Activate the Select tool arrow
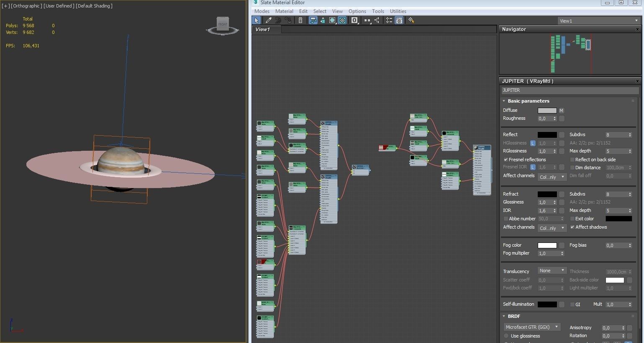The height and width of the screenshot is (343, 644). tap(256, 20)
